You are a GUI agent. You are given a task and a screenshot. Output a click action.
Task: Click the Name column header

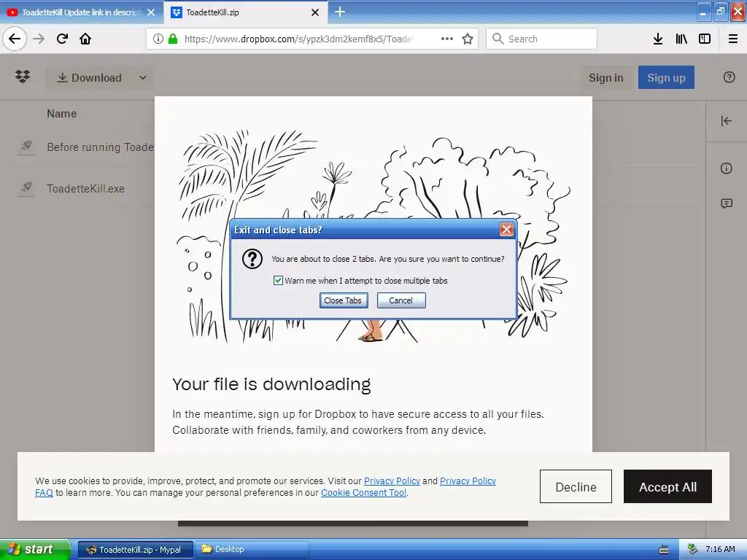coord(61,114)
